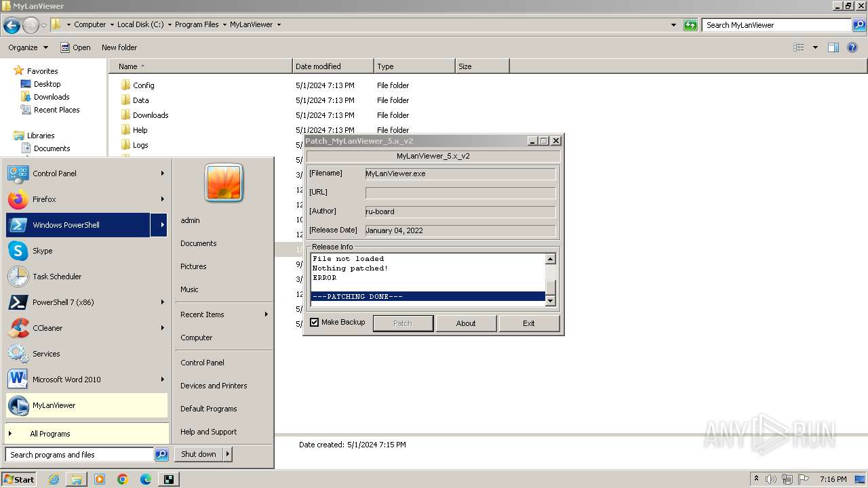Open Pictures from Start menu

click(194, 266)
